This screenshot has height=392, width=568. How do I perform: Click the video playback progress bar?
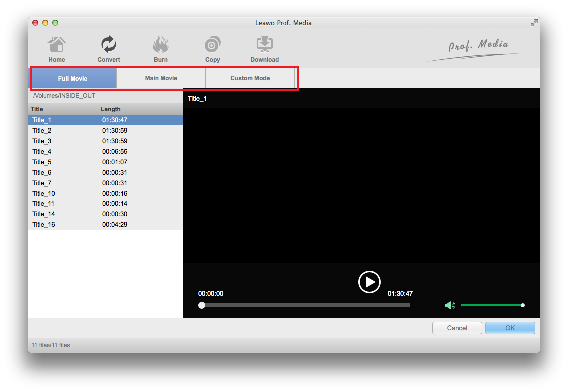[305, 305]
